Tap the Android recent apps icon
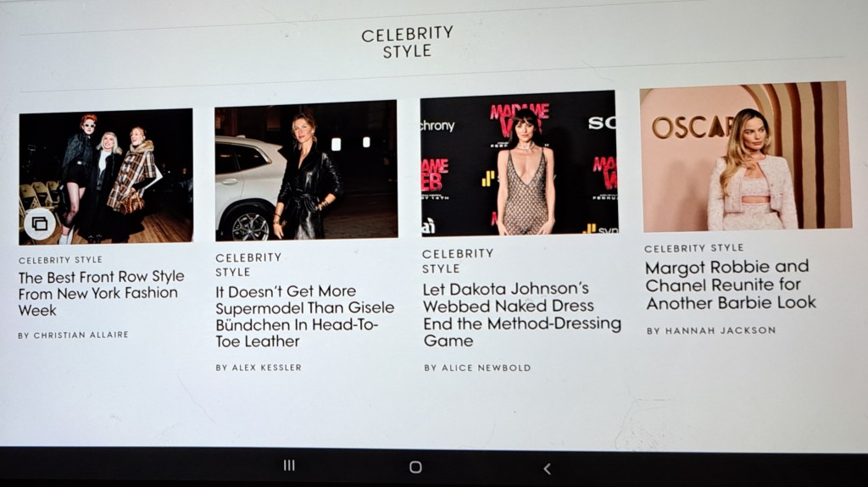This screenshot has width=868, height=487. point(289,466)
